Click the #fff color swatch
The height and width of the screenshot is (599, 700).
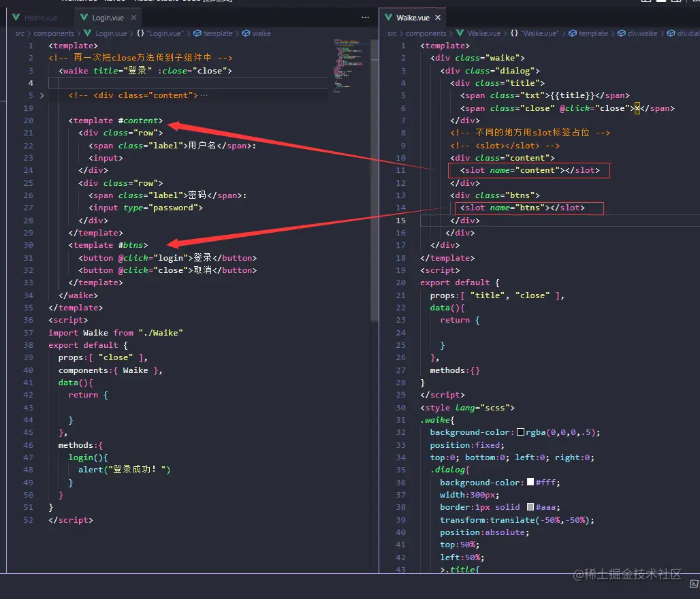[530, 482]
